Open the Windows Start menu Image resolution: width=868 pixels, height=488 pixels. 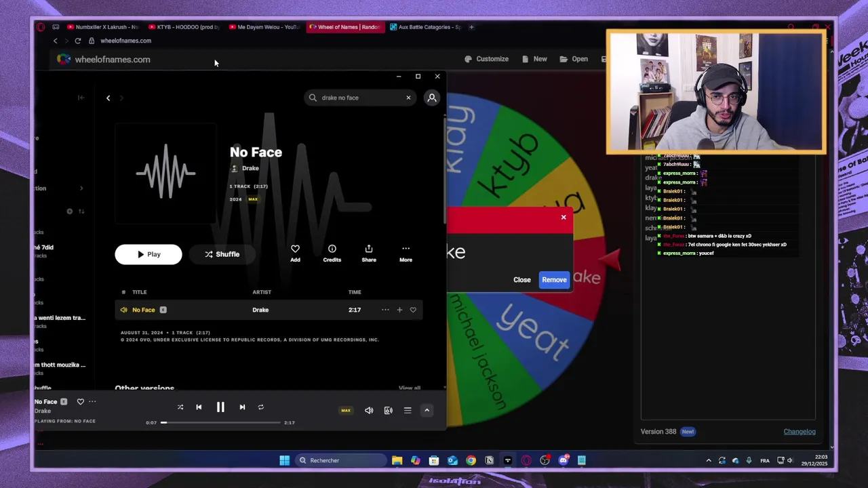(x=285, y=461)
